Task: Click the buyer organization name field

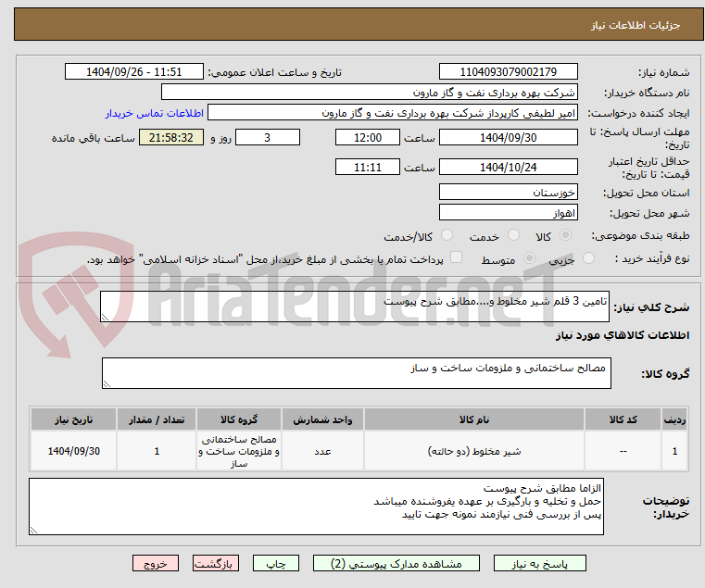Action: (x=369, y=93)
